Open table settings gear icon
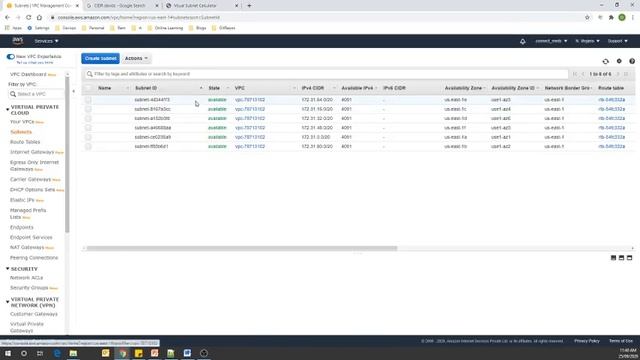Image resolution: width=640 pixels, height=360 pixels. tap(619, 61)
